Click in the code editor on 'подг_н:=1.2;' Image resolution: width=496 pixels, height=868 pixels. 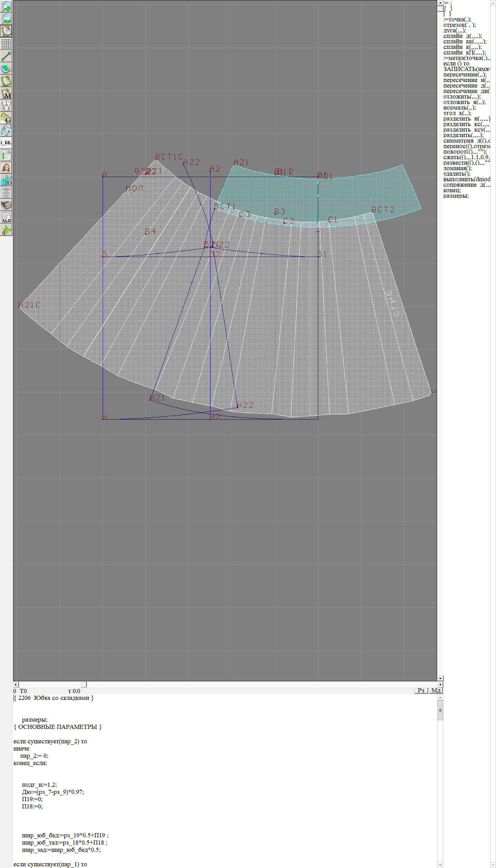tap(39, 785)
